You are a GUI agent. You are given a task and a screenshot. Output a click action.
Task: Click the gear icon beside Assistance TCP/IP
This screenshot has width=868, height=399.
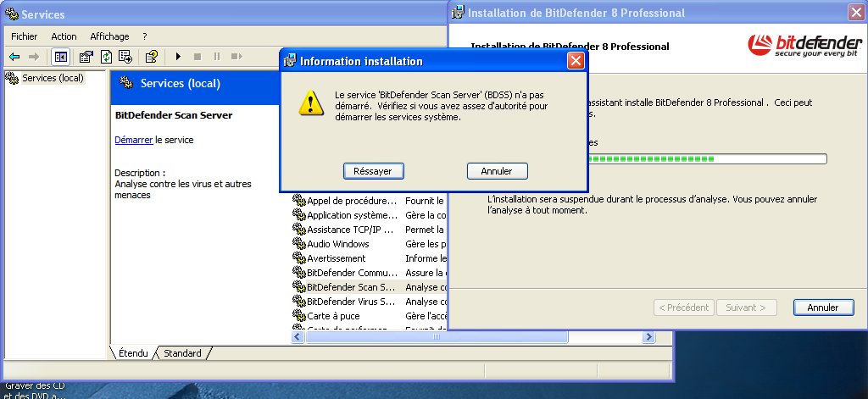[299, 229]
